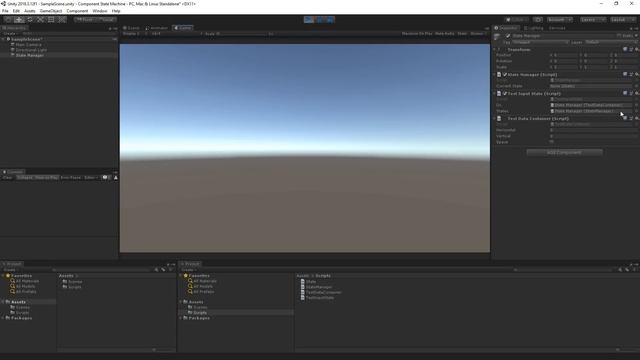This screenshot has width=640, height=360.
Task: Select the Hand tool in the toolbar
Action: click(8, 20)
